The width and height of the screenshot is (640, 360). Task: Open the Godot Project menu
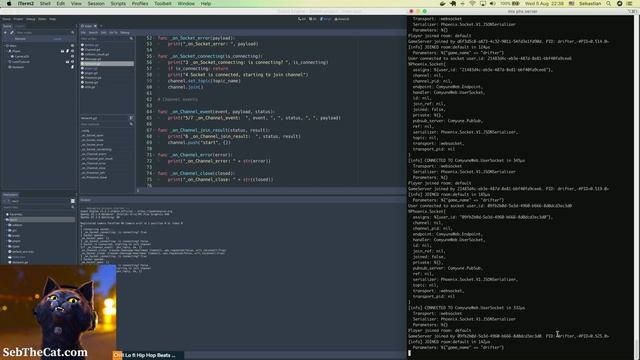click(18, 19)
